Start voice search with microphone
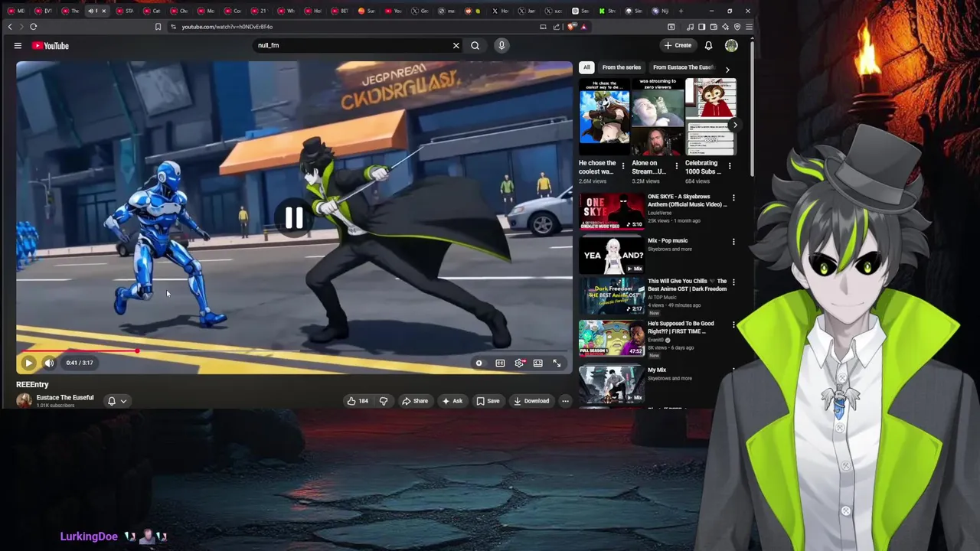Viewport: 980px width, 551px height. click(x=501, y=45)
